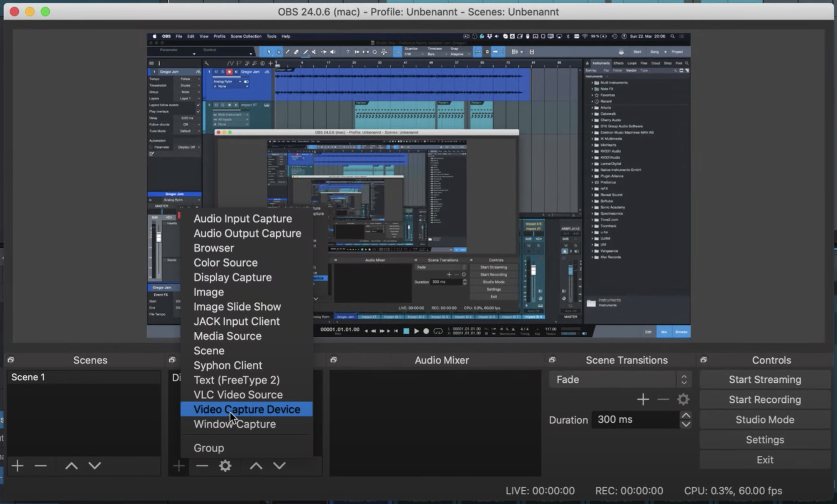Select Text (FreeType 2) from menu

pos(247,380)
